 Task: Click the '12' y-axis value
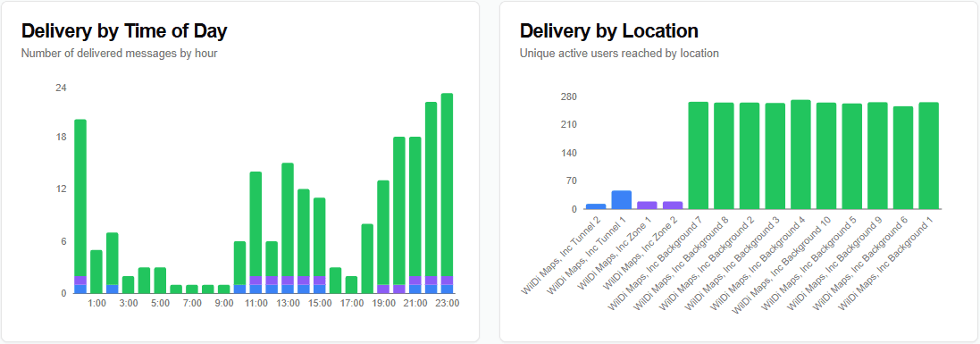61,189
